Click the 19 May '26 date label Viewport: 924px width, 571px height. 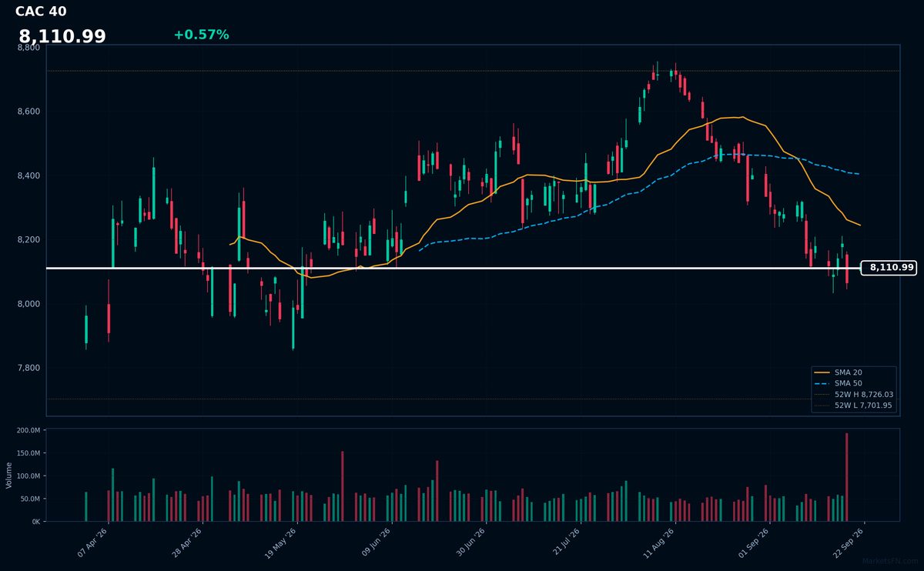[x=281, y=543]
